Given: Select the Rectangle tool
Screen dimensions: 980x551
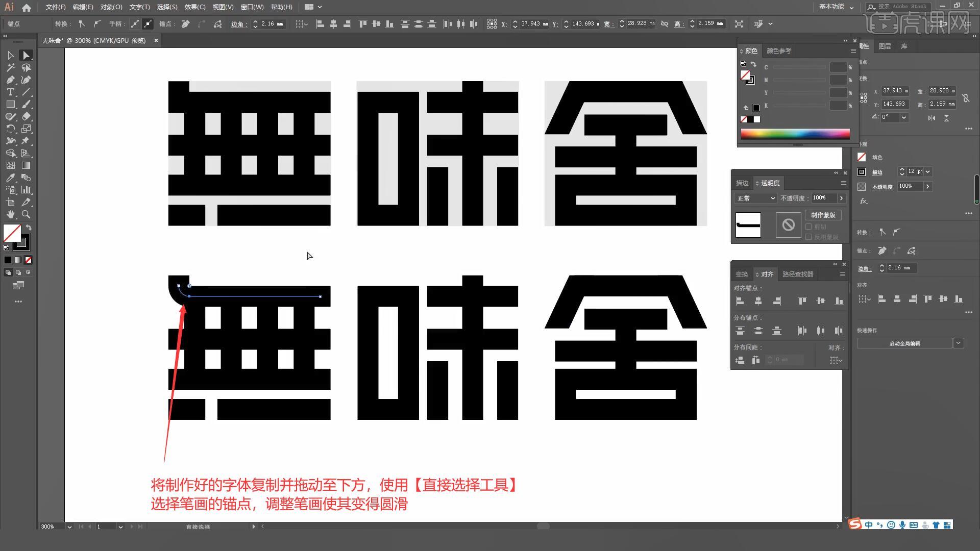Looking at the screenshot, I should click(10, 104).
